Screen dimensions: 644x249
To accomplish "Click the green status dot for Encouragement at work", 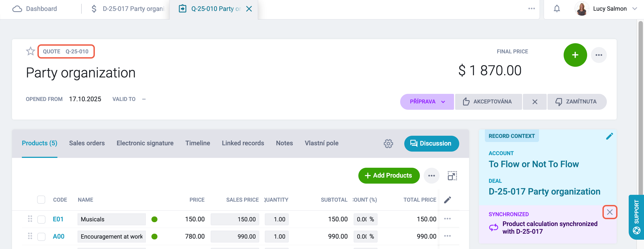I will pos(154,236).
